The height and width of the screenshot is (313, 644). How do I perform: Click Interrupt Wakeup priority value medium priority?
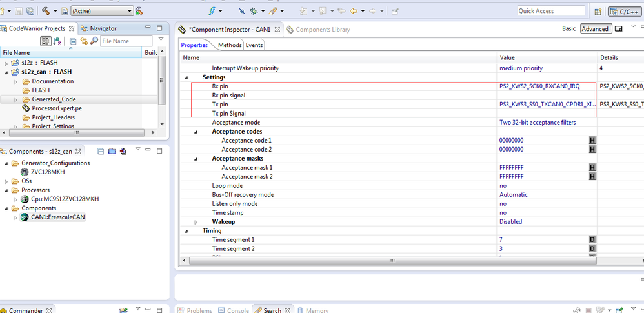(x=521, y=68)
